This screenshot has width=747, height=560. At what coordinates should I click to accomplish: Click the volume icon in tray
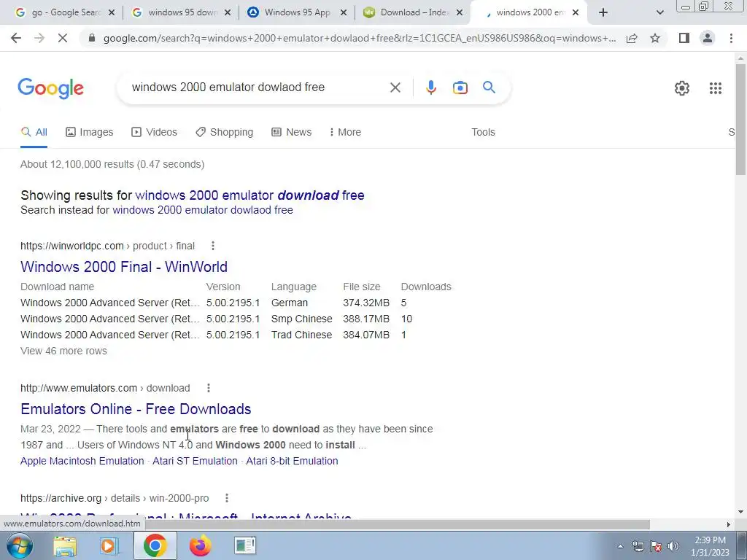click(x=673, y=546)
